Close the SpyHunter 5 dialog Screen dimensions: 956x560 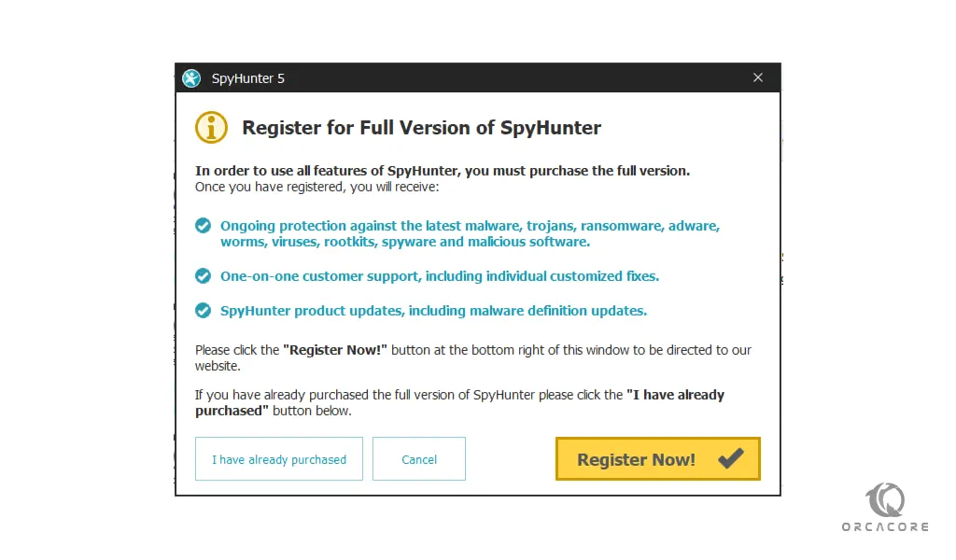pyautogui.click(x=758, y=77)
